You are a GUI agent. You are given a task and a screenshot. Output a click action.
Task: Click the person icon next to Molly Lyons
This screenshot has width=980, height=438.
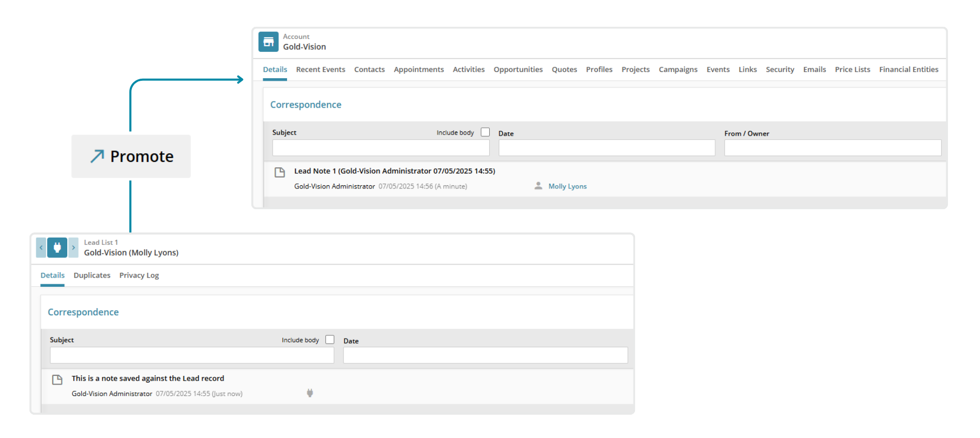[x=538, y=186]
